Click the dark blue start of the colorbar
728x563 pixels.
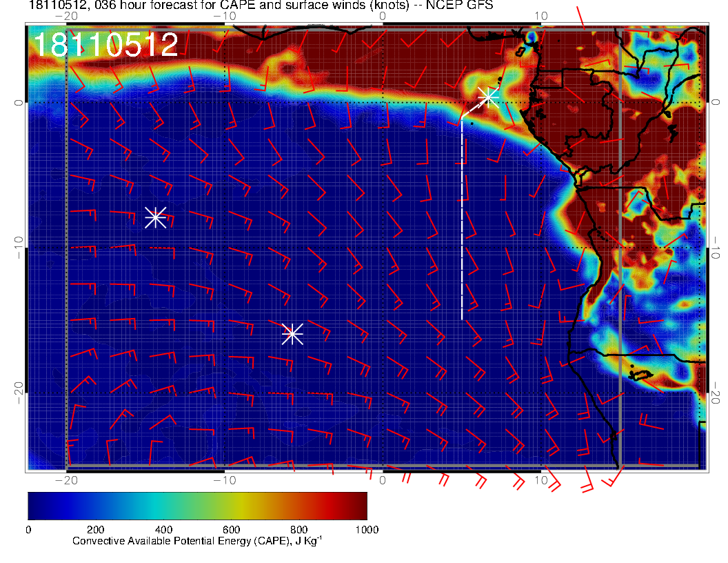pos(36,506)
